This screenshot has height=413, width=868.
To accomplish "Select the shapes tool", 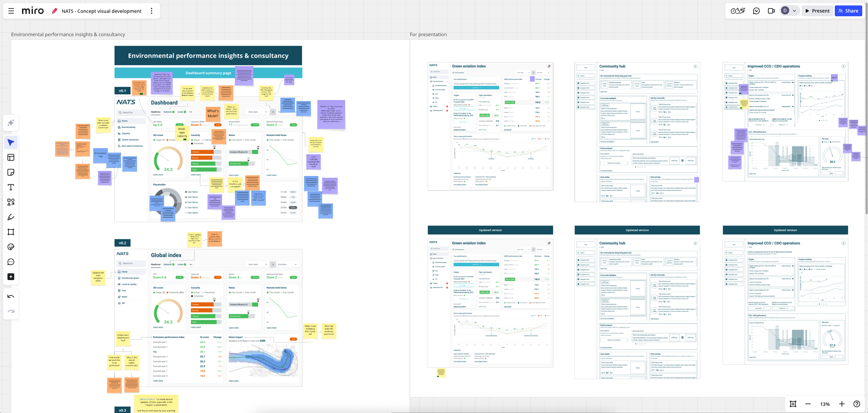I will pyautogui.click(x=11, y=202).
